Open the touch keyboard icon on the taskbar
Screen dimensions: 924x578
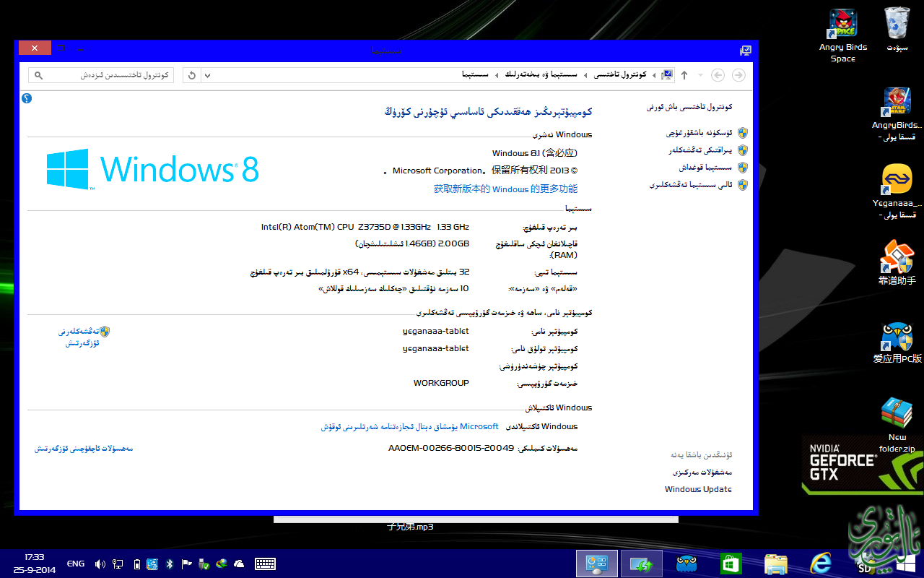pos(266,564)
